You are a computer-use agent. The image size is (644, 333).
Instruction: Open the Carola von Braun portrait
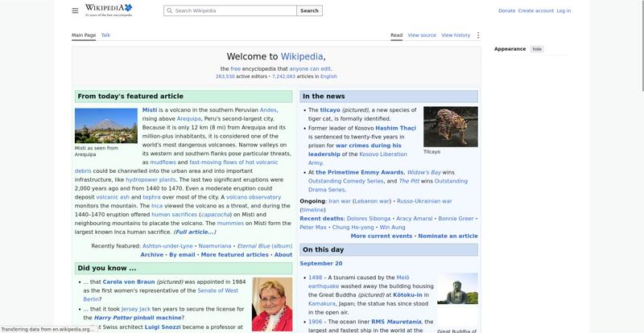point(272,304)
